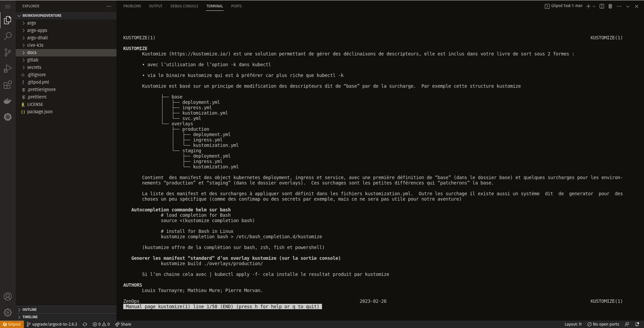Open the Source Control view
Viewport: 644px width, 328px height.
pyautogui.click(x=8, y=53)
